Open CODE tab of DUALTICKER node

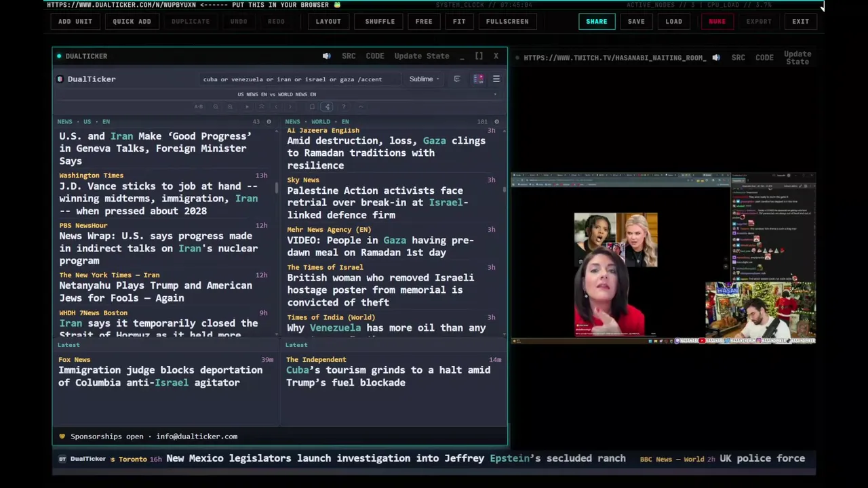click(x=375, y=56)
